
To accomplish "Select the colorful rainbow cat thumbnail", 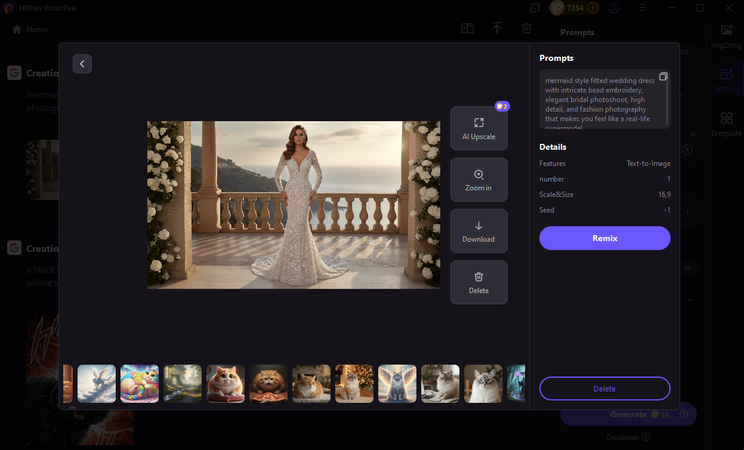I will pyautogui.click(x=140, y=384).
